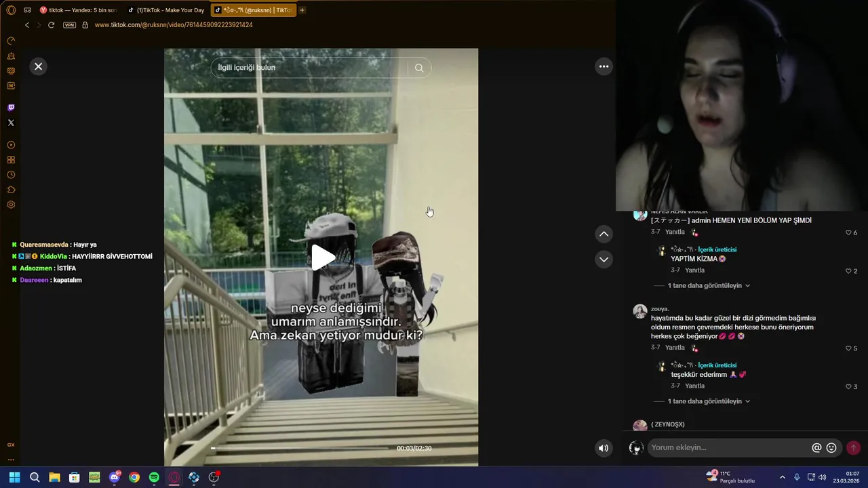Open the 01:07 clock and date
The image size is (868, 488).
[846, 477]
